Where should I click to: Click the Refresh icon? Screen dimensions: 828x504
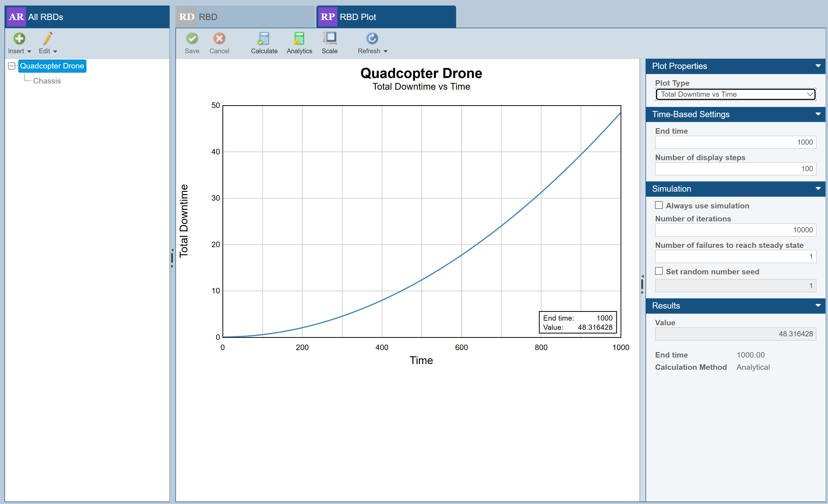[372, 39]
